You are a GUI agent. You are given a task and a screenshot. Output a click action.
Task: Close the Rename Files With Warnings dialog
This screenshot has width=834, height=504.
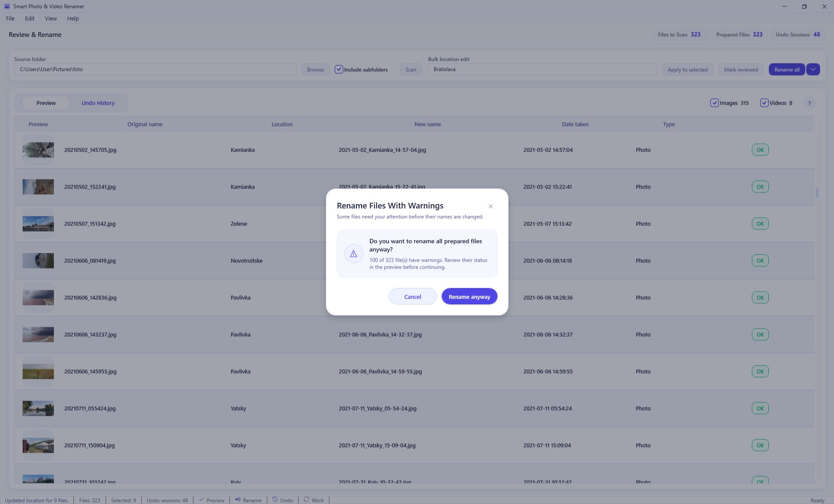click(490, 206)
